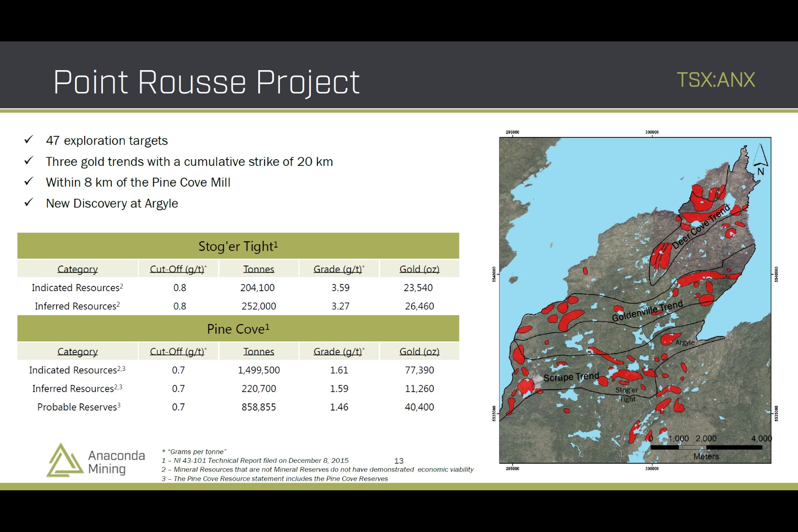
Task: Click 'Within 8 km of the Pine Cove Mill'
Action: tap(138, 182)
